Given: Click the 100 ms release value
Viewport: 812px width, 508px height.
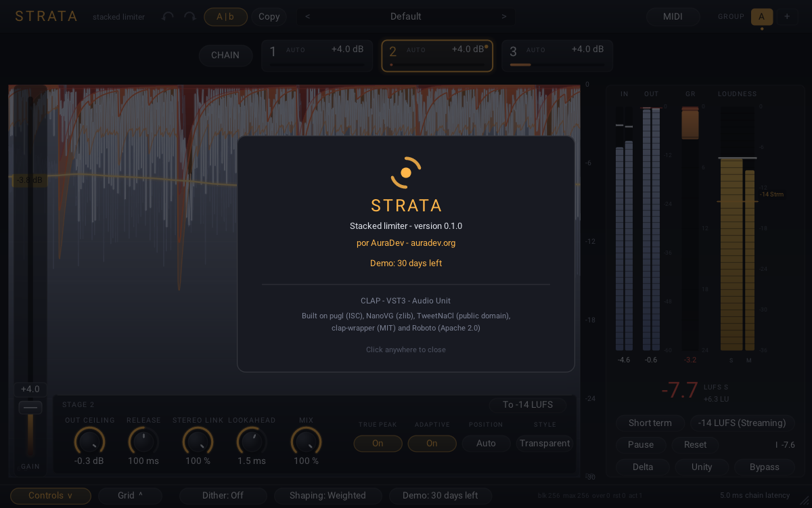Looking at the screenshot, I should pyautogui.click(x=143, y=461).
